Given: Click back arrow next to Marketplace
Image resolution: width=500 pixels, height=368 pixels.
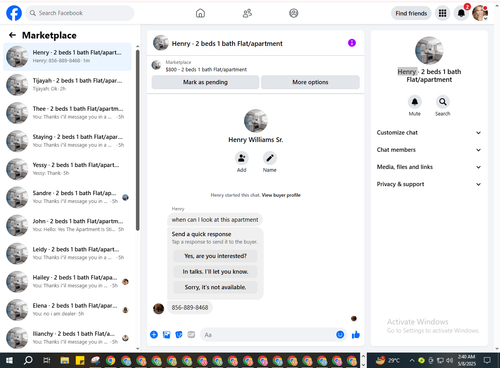Looking at the screenshot, I should coord(12,35).
